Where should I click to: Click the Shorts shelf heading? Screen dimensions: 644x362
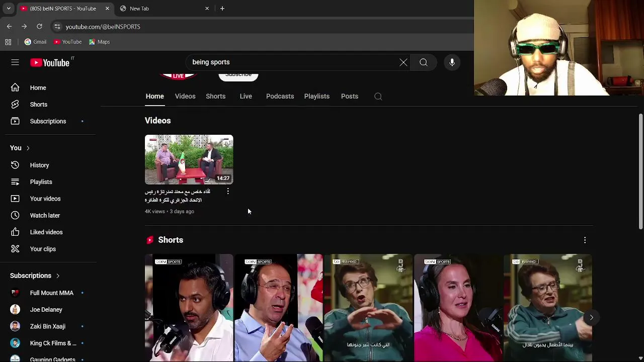coord(171,240)
